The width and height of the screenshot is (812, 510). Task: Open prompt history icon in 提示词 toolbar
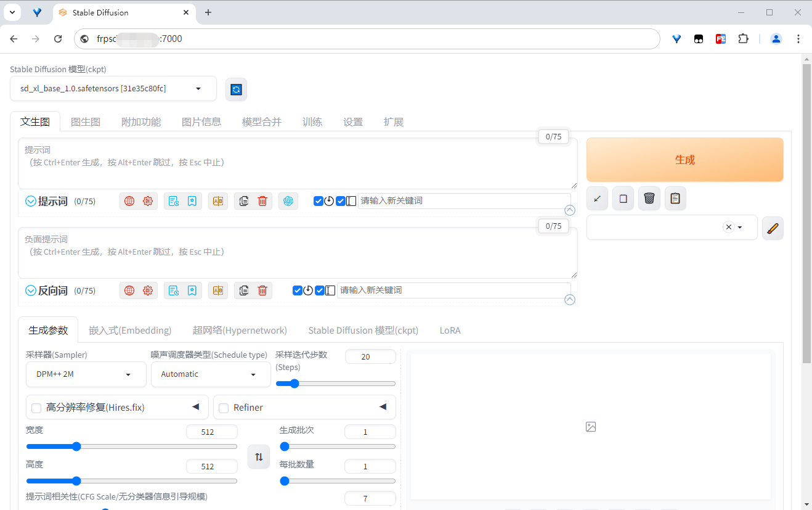tap(174, 201)
